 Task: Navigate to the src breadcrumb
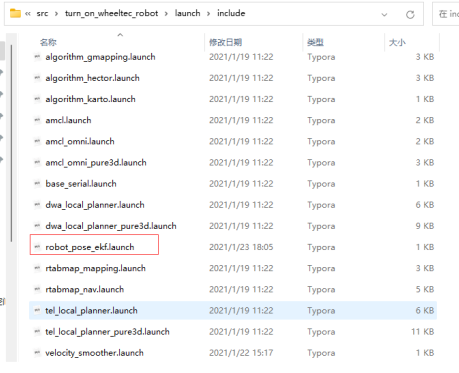pos(42,13)
